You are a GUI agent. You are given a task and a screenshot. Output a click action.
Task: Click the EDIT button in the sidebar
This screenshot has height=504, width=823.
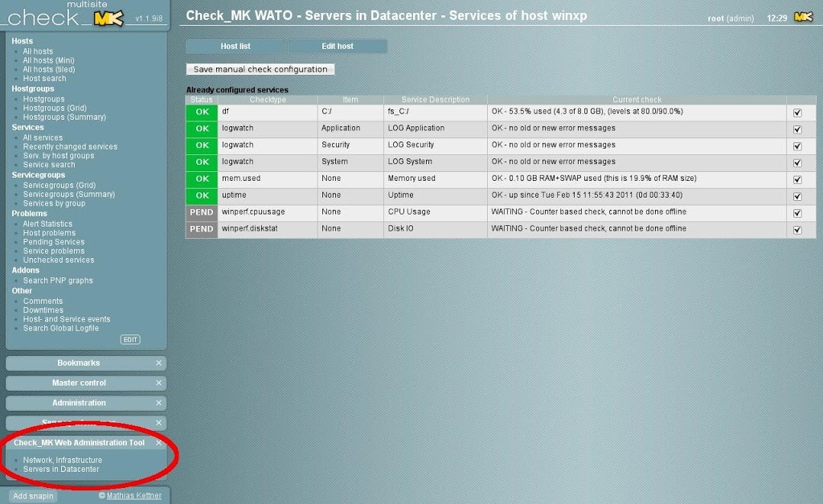pyautogui.click(x=129, y=340)
